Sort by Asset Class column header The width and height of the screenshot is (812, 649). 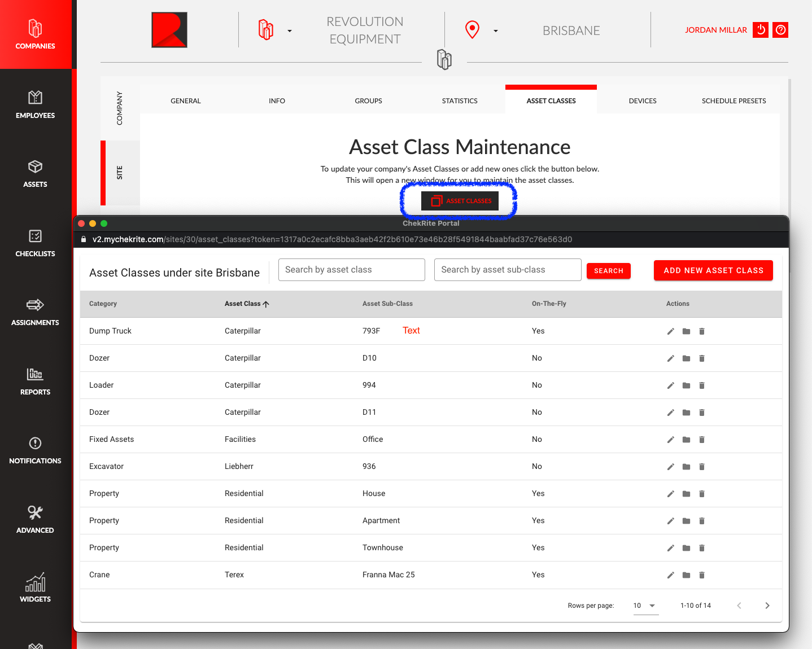[x=247, y=304]
